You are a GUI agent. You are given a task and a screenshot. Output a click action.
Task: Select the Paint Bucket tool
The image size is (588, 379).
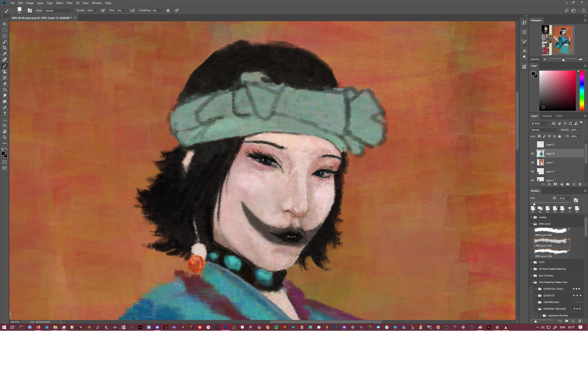(5, 90)
